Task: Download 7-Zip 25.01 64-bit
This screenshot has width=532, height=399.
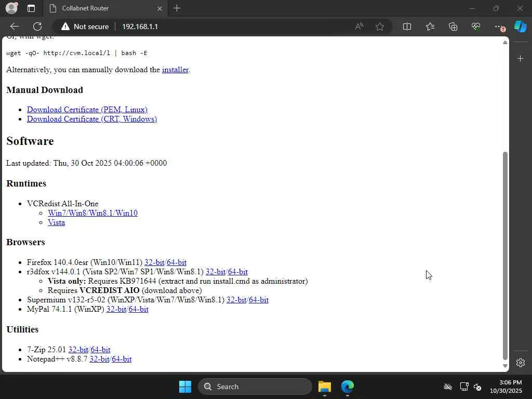Action: pos(100,350)
